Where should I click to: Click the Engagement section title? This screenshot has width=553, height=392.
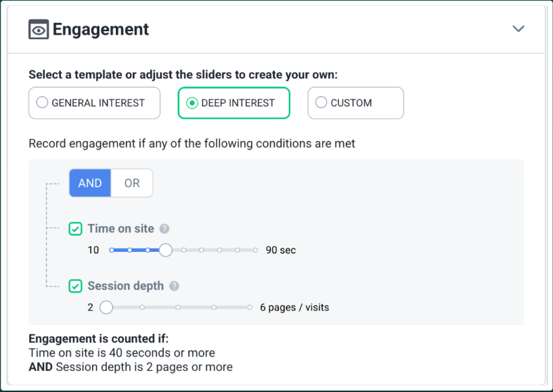click(x=101, y=30)
